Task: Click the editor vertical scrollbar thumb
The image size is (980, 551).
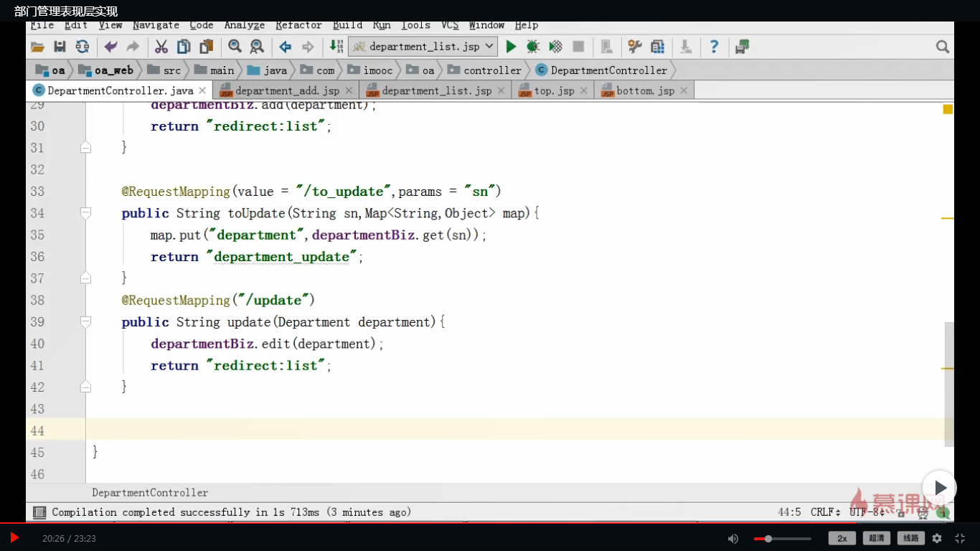Action: pos(949,384)
